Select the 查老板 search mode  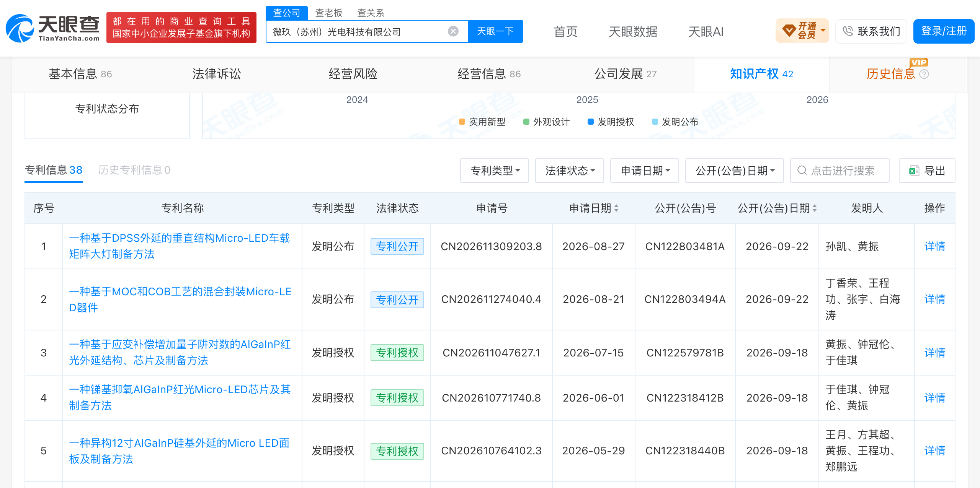pos(329,13)
